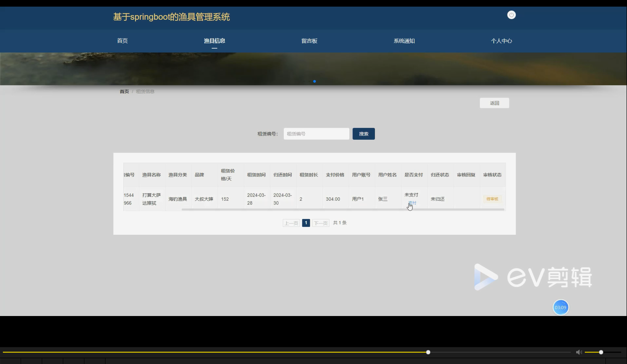Screen dimensions: 627x364
Task: Click the 支付价格 column header
Action: click(x=335, y=175)
